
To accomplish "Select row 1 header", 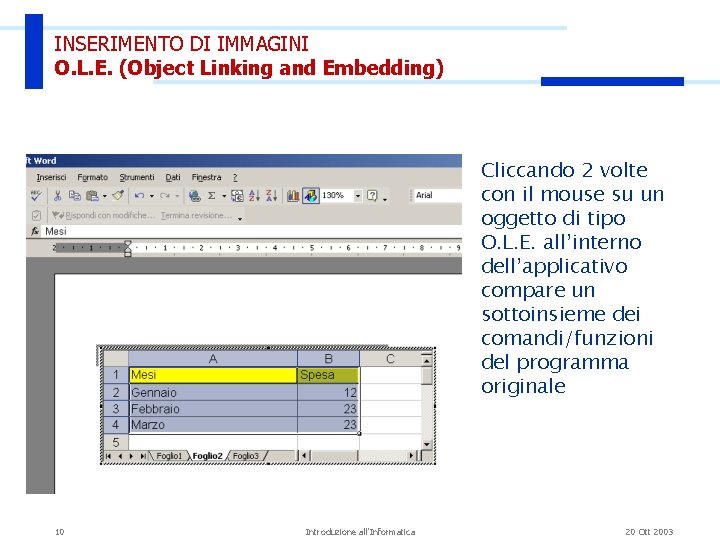I will point(116,375).
